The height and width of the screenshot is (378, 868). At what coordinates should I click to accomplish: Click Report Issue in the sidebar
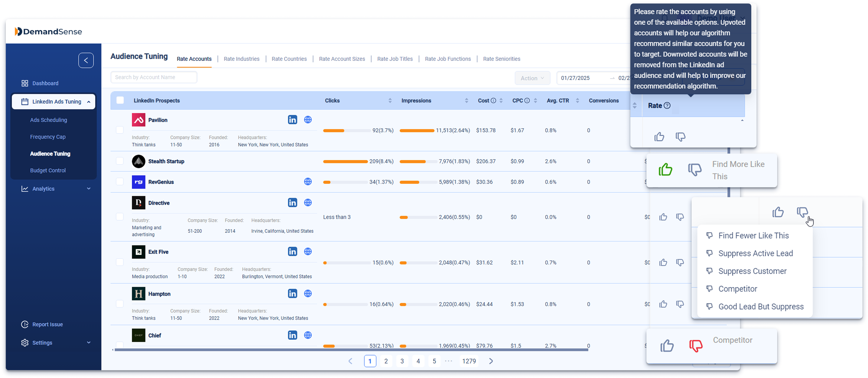click(x=42, y=324)
